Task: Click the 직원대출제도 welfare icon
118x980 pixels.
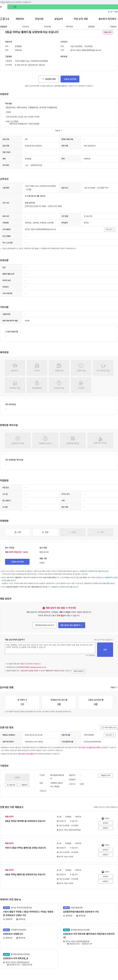Action: (37, 385)
